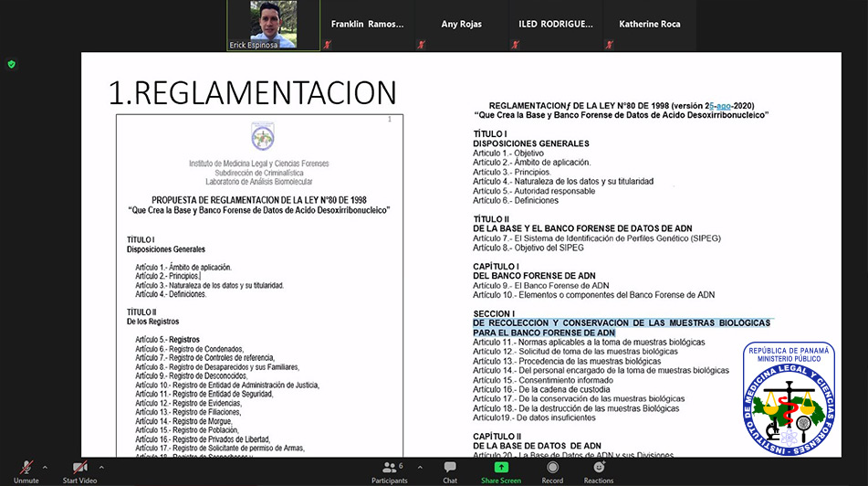Open video options arrow beside Start Video
Viewport: 868px width, 486px height.
[x=101, y=467]
